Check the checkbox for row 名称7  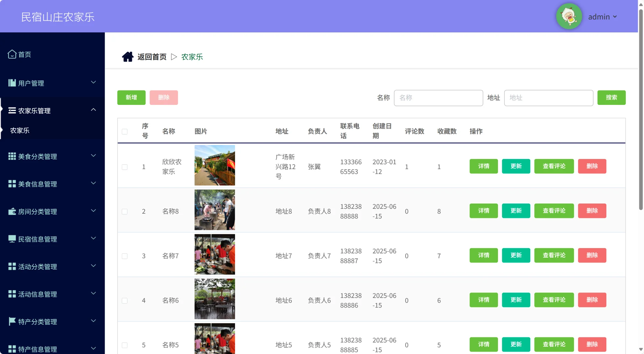click(125, 256)
